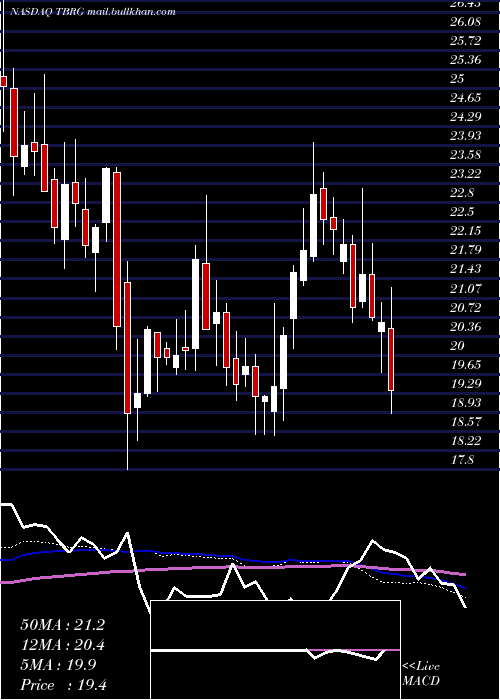Select the 25.72 price axis label
The image size is (500, 700).
(x=466, y=41)
